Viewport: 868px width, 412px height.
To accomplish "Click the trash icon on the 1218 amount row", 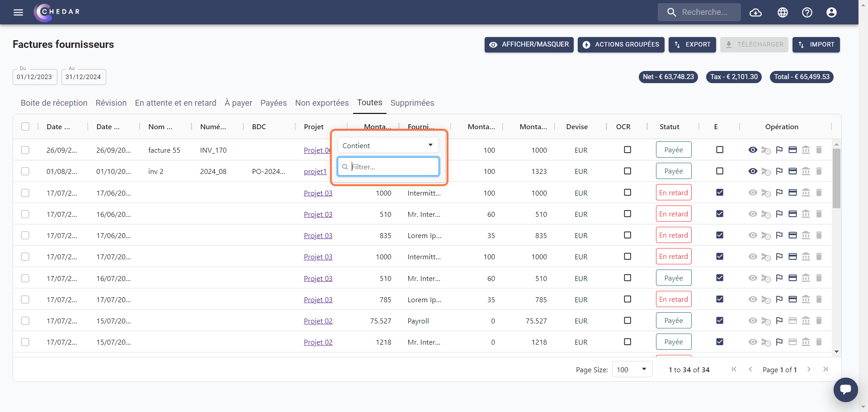I will 819,342.
